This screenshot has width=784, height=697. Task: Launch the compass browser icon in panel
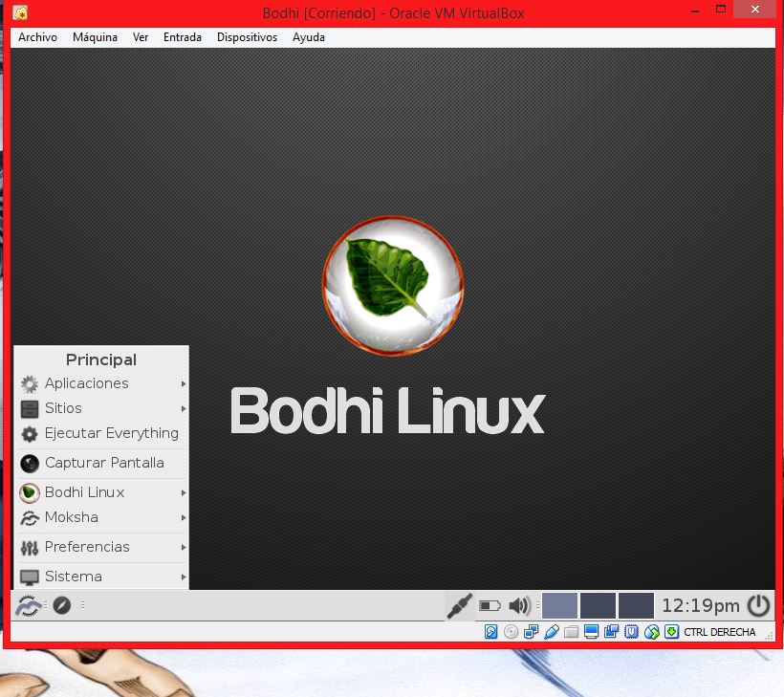pos(62,605)
